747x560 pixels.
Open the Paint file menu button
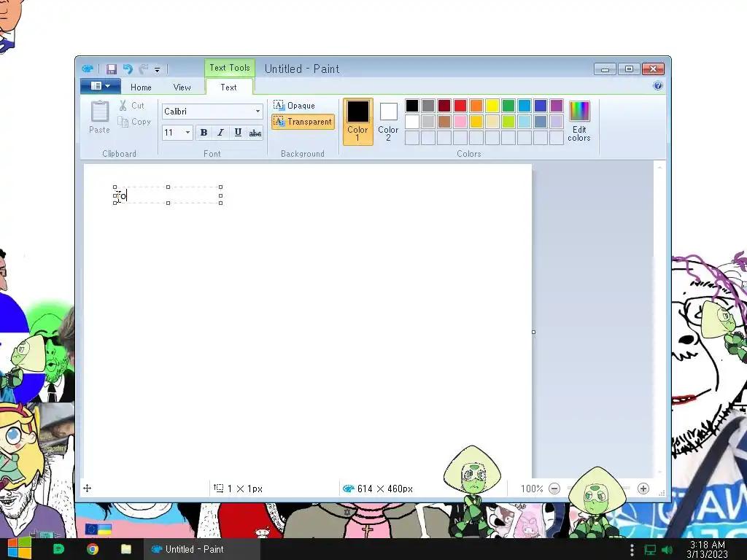(x=100, y=86)
